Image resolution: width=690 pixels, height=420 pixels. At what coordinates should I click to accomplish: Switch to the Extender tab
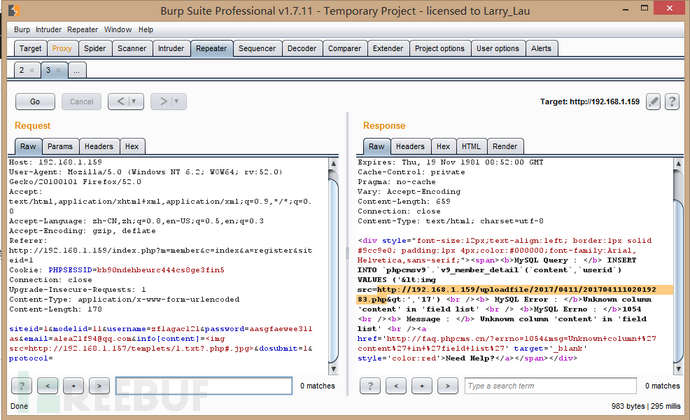coord(388,48)
